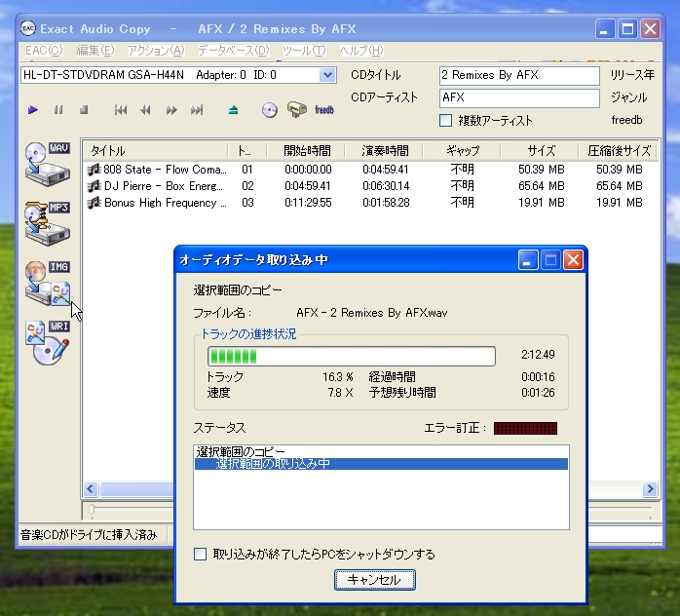
Task: Close the Exact Audio Copy window
Action: tap(650, 29)
